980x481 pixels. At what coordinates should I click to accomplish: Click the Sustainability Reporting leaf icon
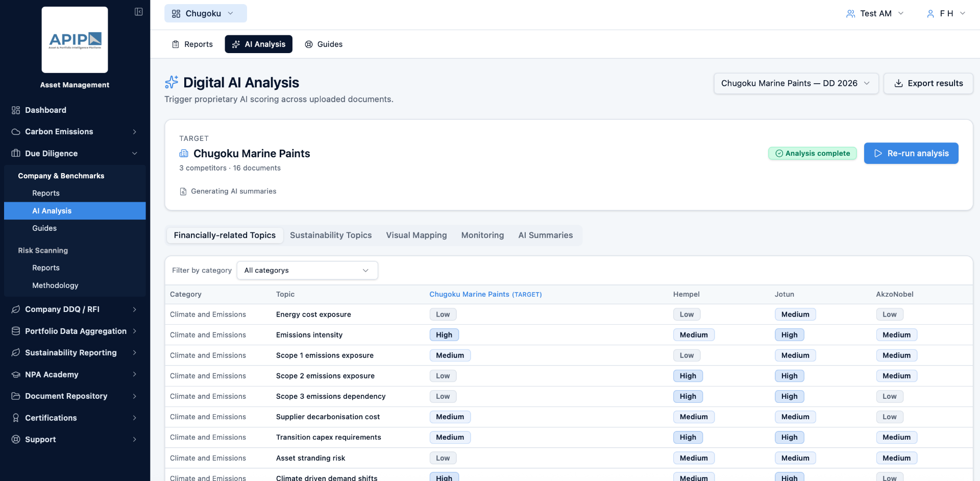coord(16,353)
